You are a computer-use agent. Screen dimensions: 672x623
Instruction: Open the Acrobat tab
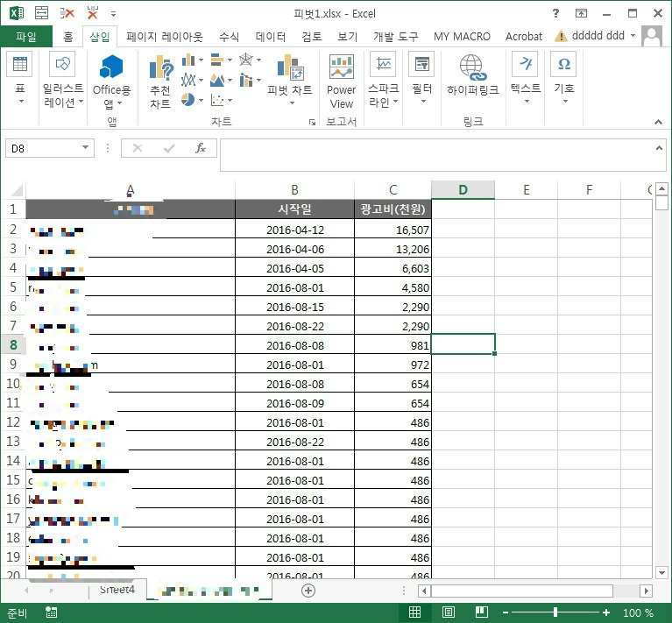click(x=523, y=37)
